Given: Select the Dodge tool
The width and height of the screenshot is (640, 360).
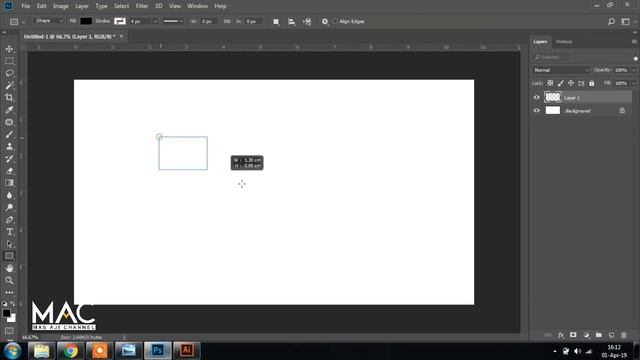Looking at the screenshot, I should [x=9, y=207].
